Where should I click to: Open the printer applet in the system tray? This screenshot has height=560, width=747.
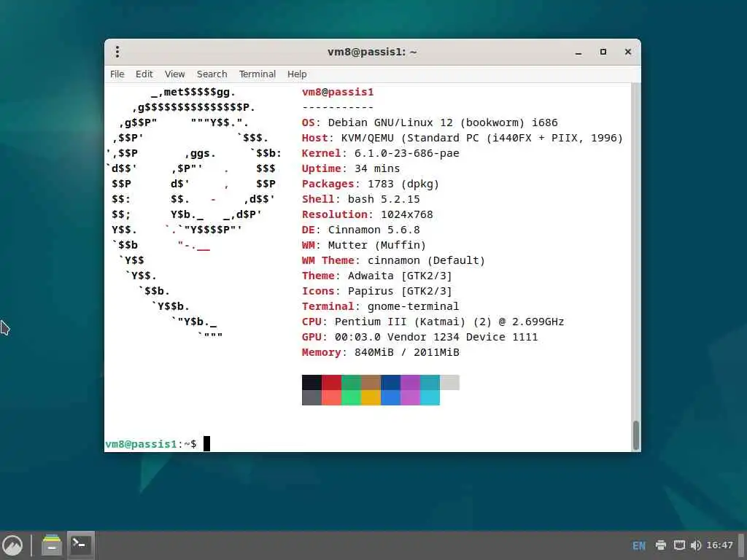click(660, 545)
